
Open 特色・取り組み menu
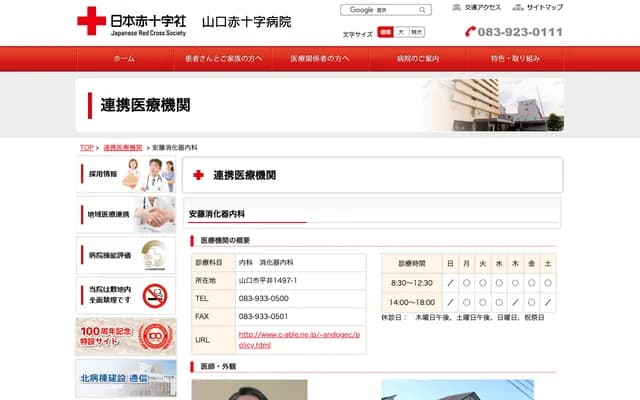515,59
